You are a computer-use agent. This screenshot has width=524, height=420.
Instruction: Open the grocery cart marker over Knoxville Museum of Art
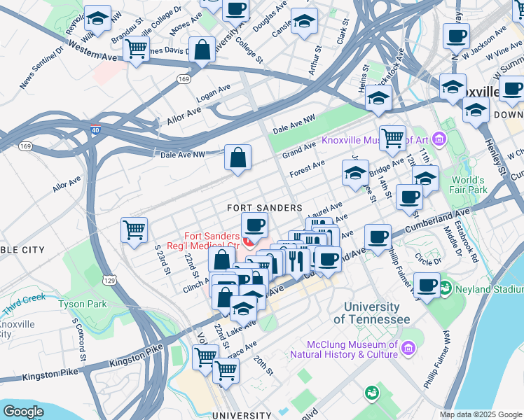(x=393, y=139)
